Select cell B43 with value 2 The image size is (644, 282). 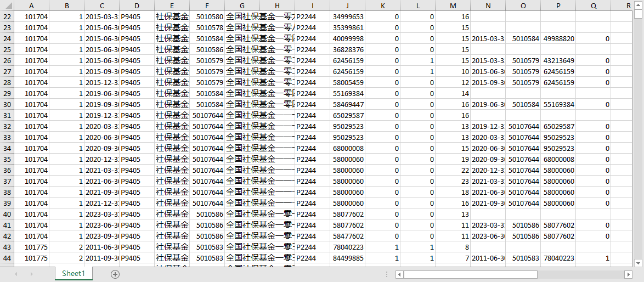[66, 247]
